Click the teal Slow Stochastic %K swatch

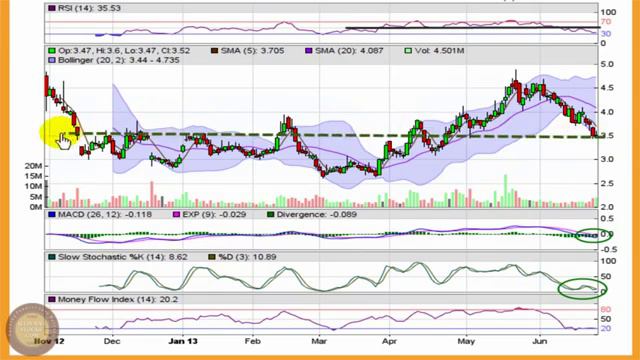point(52,257)
